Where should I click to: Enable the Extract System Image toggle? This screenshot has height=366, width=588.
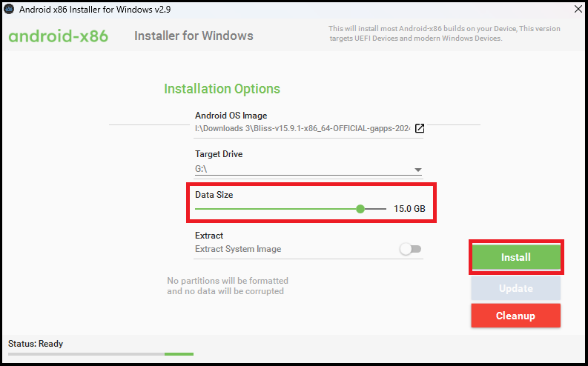pos(410,249)
